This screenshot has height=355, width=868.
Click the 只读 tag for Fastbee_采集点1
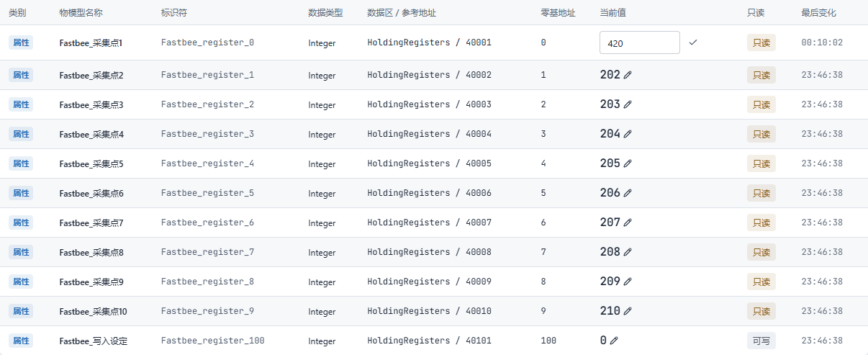[761, 42]
